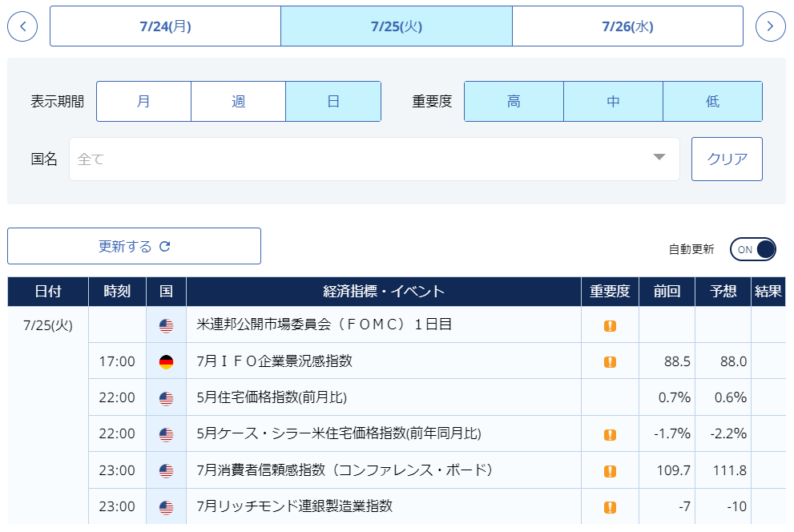794x532 pixels.
Task: Toggle the 自動更新 ON switch
Action: click(x=752, y=249)
